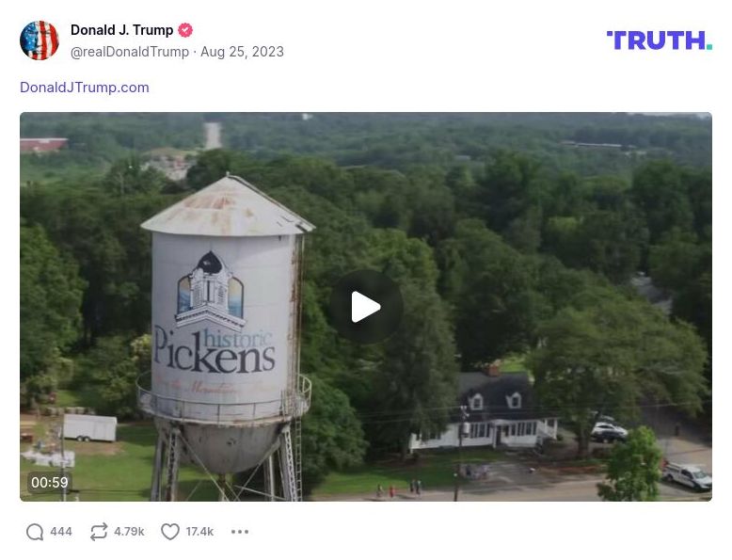This screenshot has height=560, width=732.
Task: Click the 4.79k ReTruth count
Action: pyautogui.click(x=129, y=532)
